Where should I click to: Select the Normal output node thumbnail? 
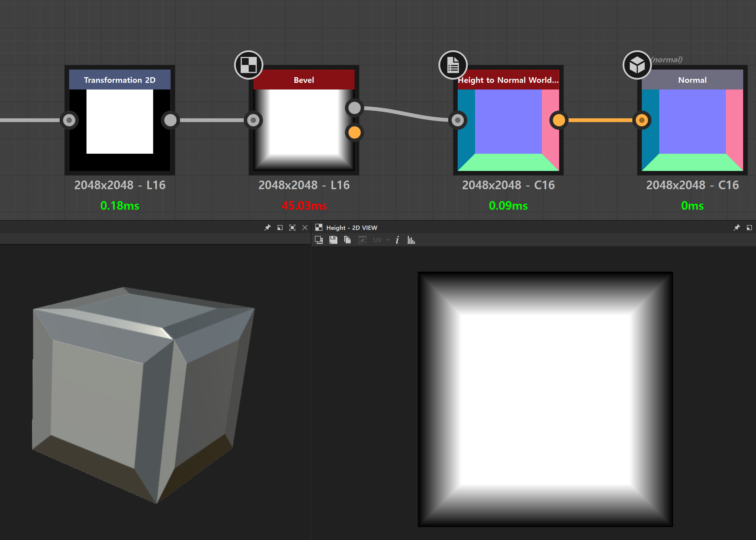(x=692, y=130)
